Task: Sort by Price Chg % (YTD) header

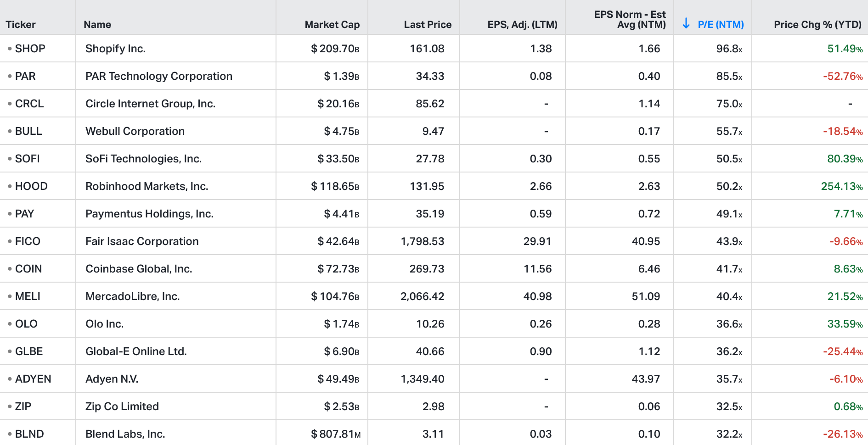Action: pyautogui.click(x=817, y=25)
